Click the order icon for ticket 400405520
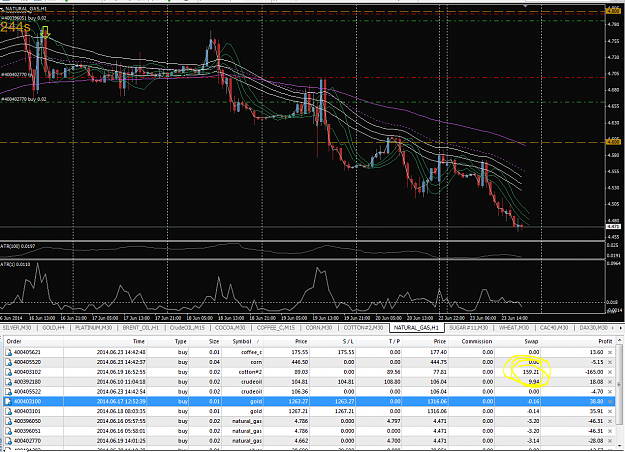Image resolution: width=625 pixels, height=452 pixels. coord(8,362)
